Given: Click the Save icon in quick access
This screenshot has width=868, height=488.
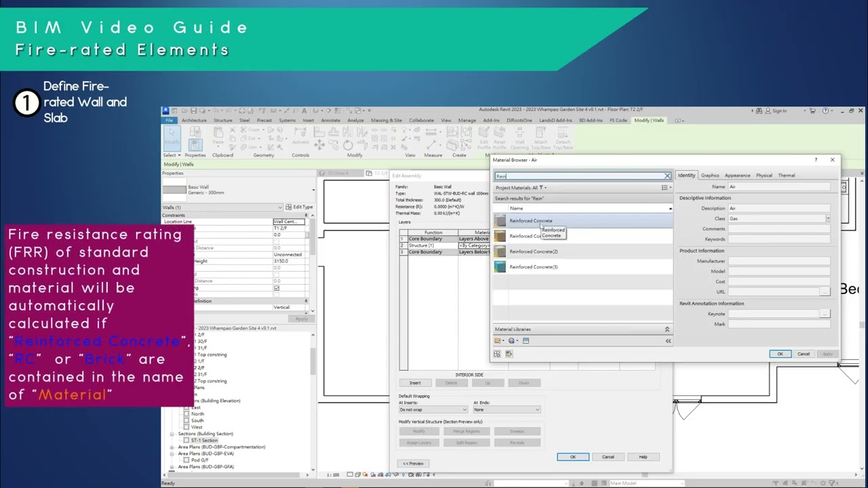Looking at the screenshot, I should pyautogui.click(x=194, y=110).
